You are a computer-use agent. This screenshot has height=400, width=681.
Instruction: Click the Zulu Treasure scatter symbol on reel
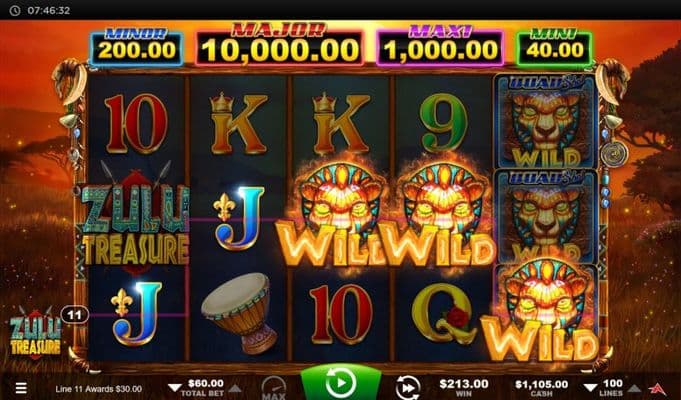135,219
